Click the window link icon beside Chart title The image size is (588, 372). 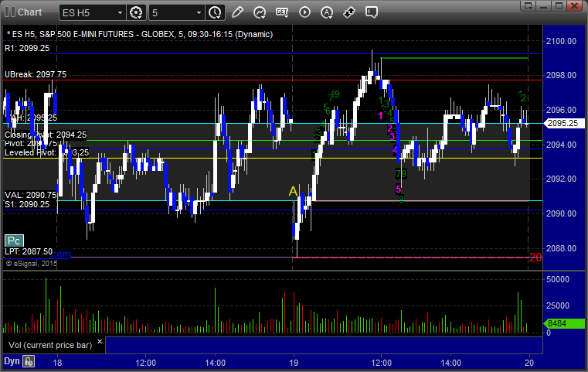(10, 12)
